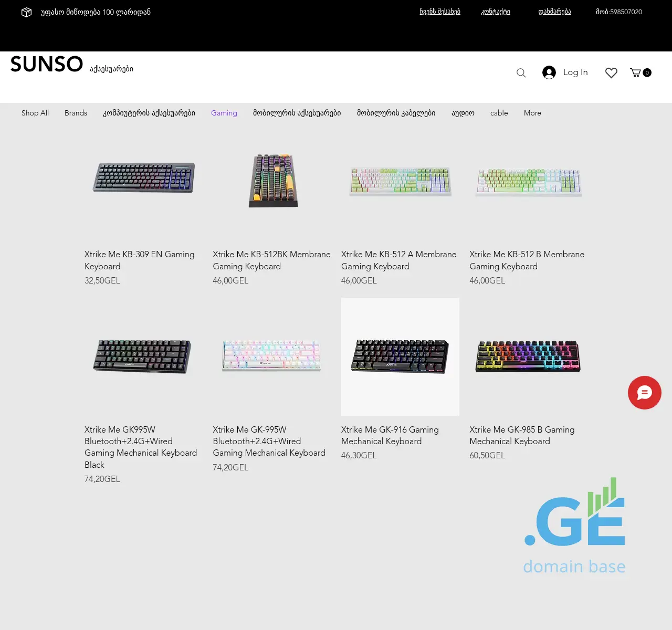Open the chat bubble widget
This screenshot has height=630, width=672.
pos(644,393)
